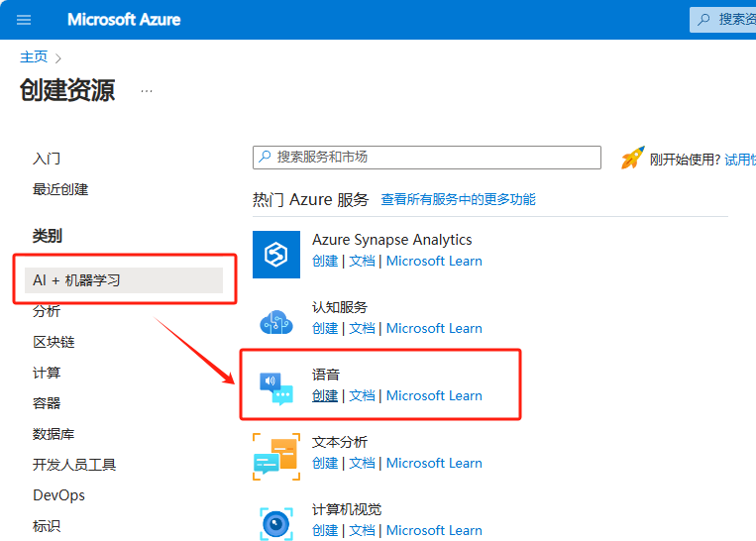This screenshot has width=756, height=541.
Task: Open Microsoft Learn for 认知服务
Action: (x=434, y=328)
